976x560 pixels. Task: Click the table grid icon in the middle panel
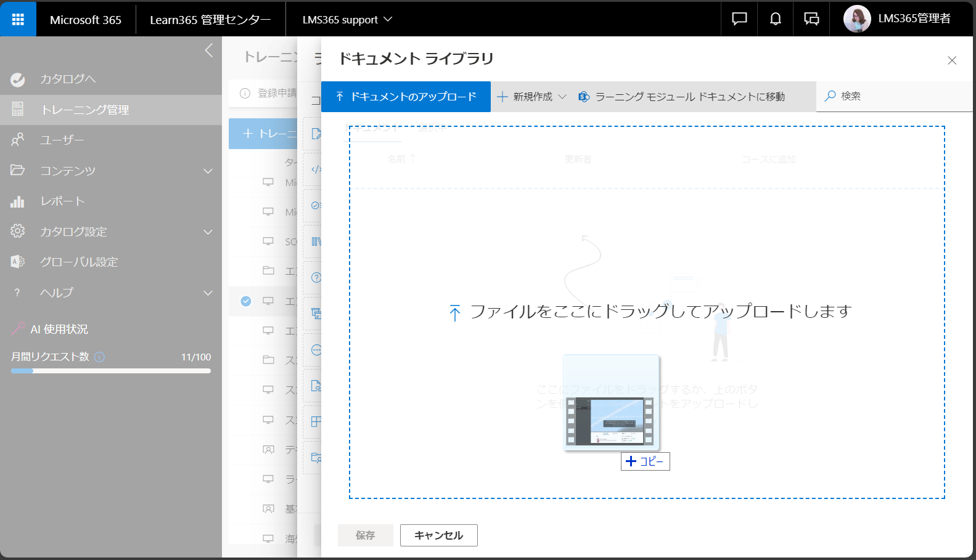[316, 421]
